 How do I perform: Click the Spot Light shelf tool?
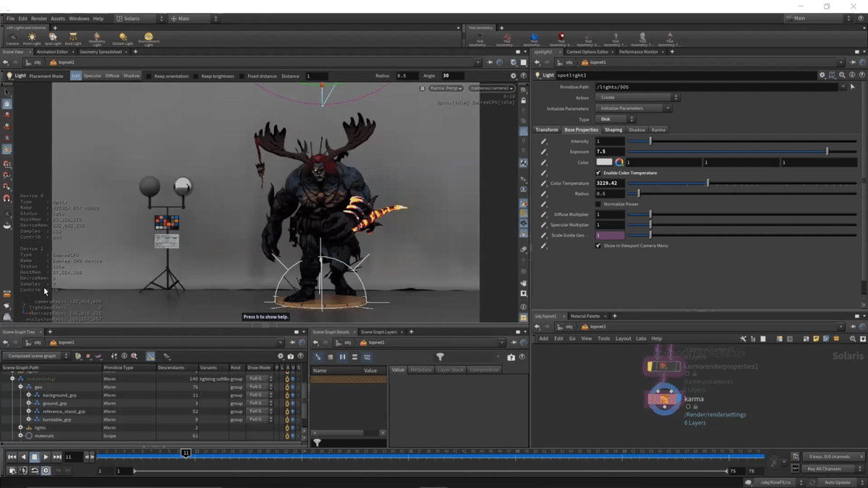(52, 38)
